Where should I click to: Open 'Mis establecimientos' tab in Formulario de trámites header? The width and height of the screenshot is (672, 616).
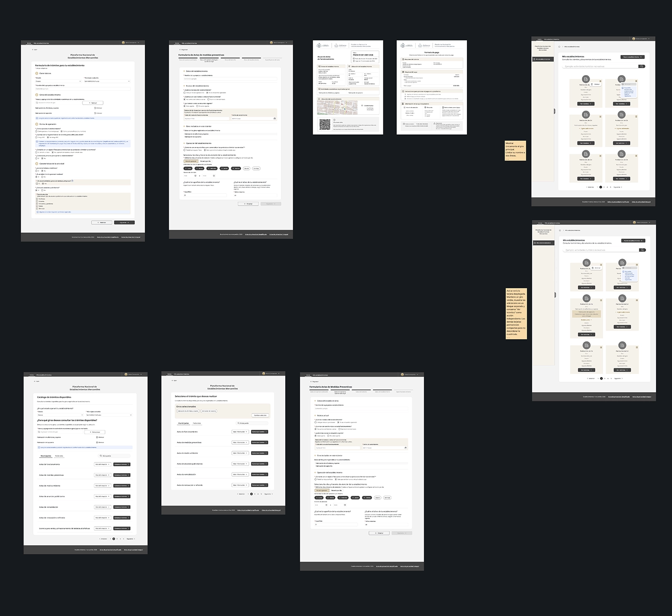coord(42,43)
